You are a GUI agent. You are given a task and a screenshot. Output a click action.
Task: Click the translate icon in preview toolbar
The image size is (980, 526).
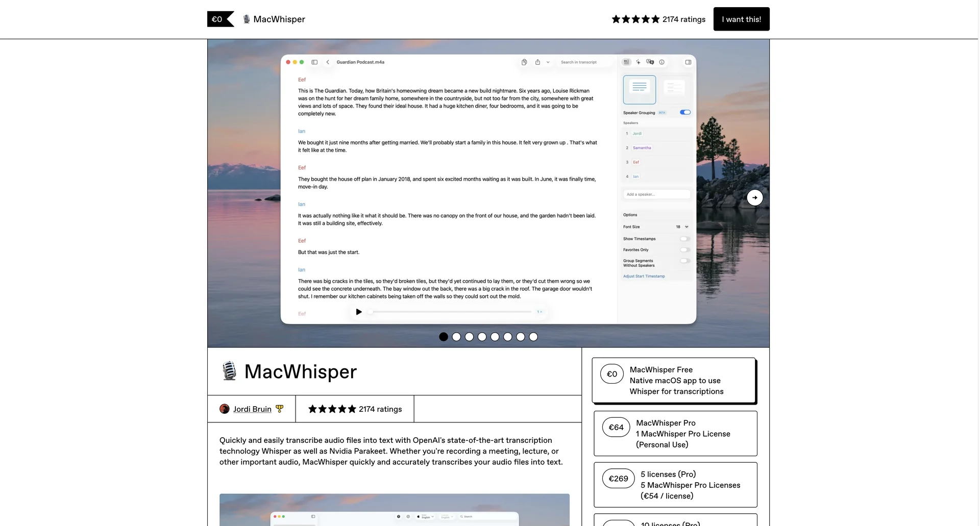(x=650, y=62)
